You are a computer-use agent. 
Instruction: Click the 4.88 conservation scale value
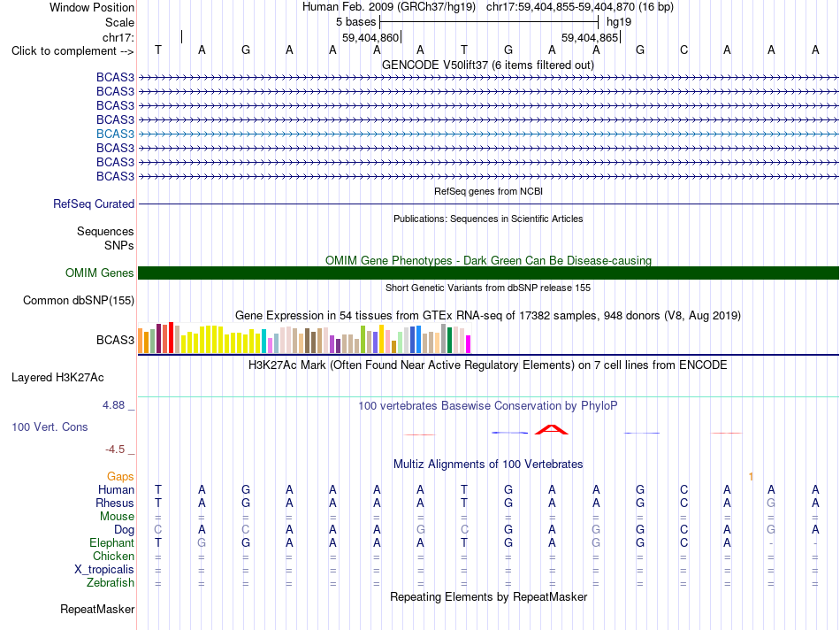[x=113, y=405]
